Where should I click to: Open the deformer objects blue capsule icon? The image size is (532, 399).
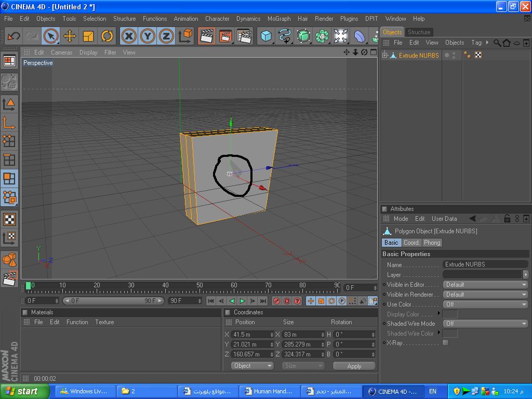pos(360,36)
